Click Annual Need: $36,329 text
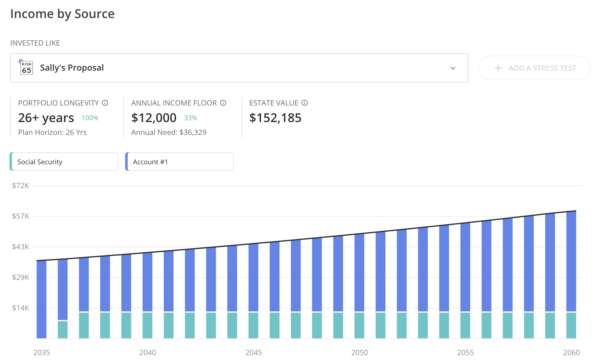The image size is (614, 364). point(169,132)
